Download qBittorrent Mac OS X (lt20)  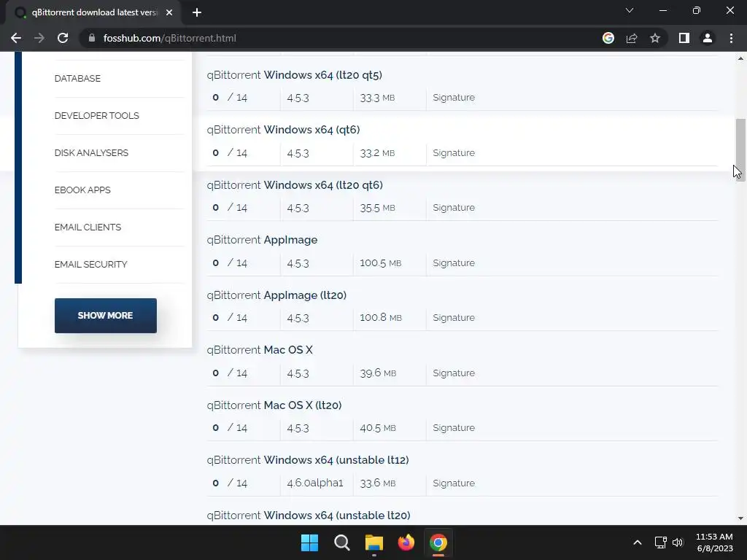(x=274, y=405)
